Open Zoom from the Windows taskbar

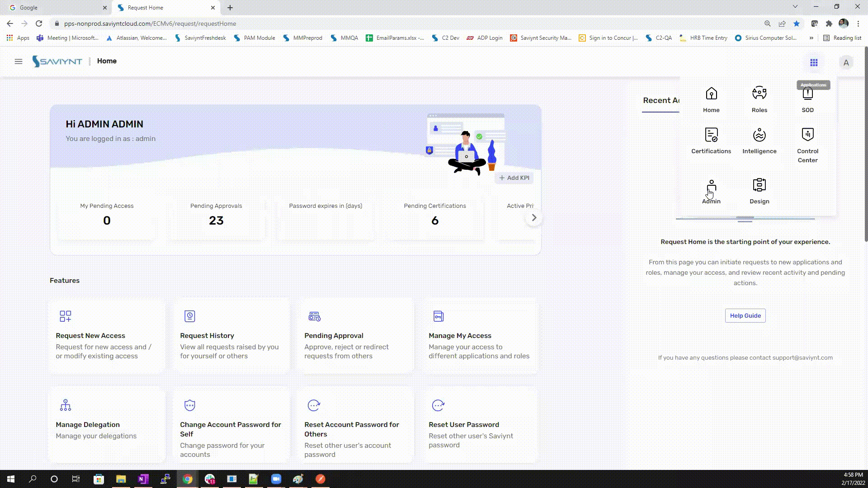pyautogui.click(x=276, y=479)
